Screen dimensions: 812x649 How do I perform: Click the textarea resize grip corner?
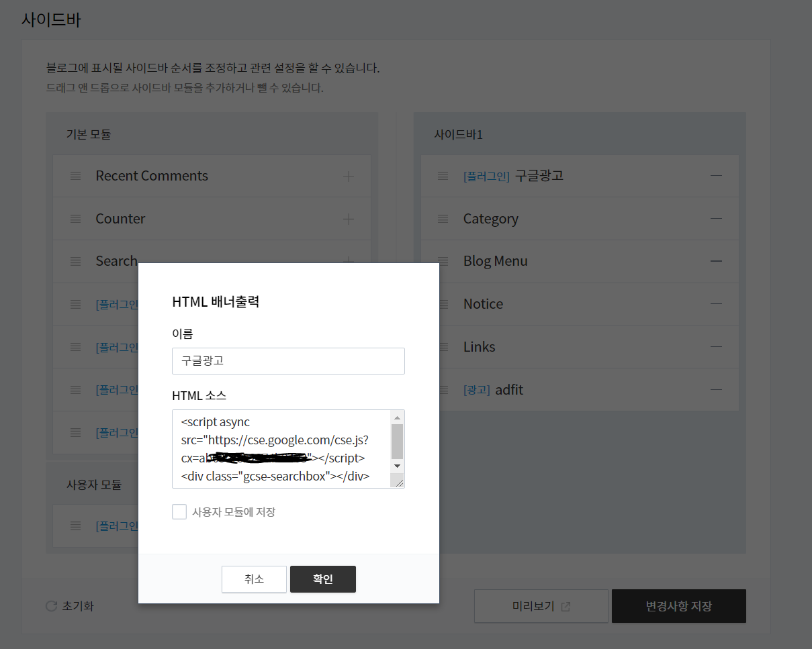[x=398, y=481]
